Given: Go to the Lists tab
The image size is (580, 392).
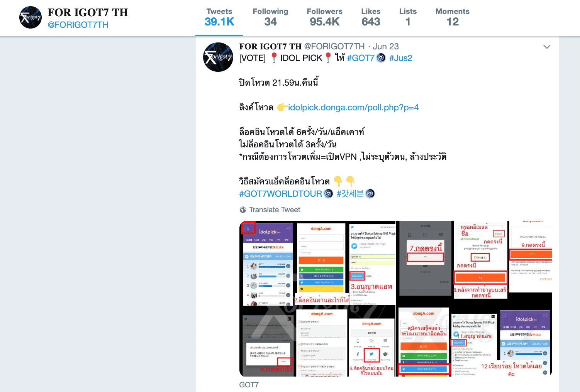Looking at the screenshot, I should (x=408, y=17).
